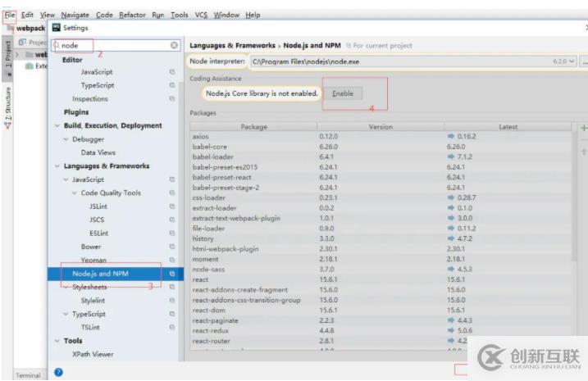Collapse the Code Quality Tools node
Image resolution: width=588 pixels, height=381 pixels.
(x=75, y=193)
